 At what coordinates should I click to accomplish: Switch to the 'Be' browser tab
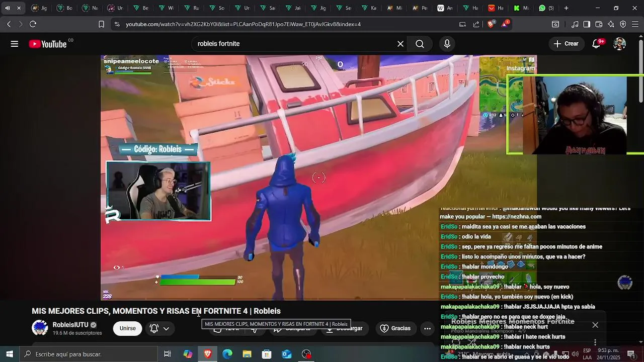point(141,8)
